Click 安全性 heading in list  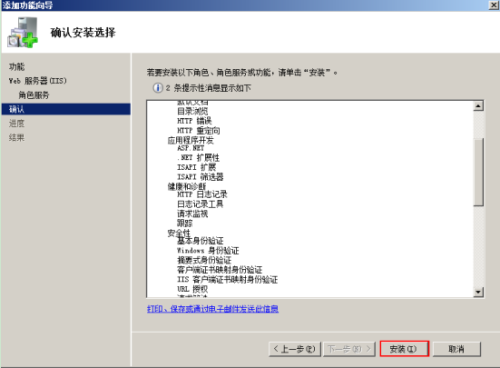(179, 233)
